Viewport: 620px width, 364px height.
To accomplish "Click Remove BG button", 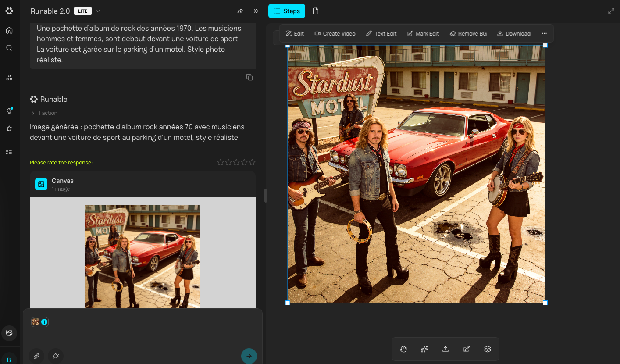I will [468, 33].
